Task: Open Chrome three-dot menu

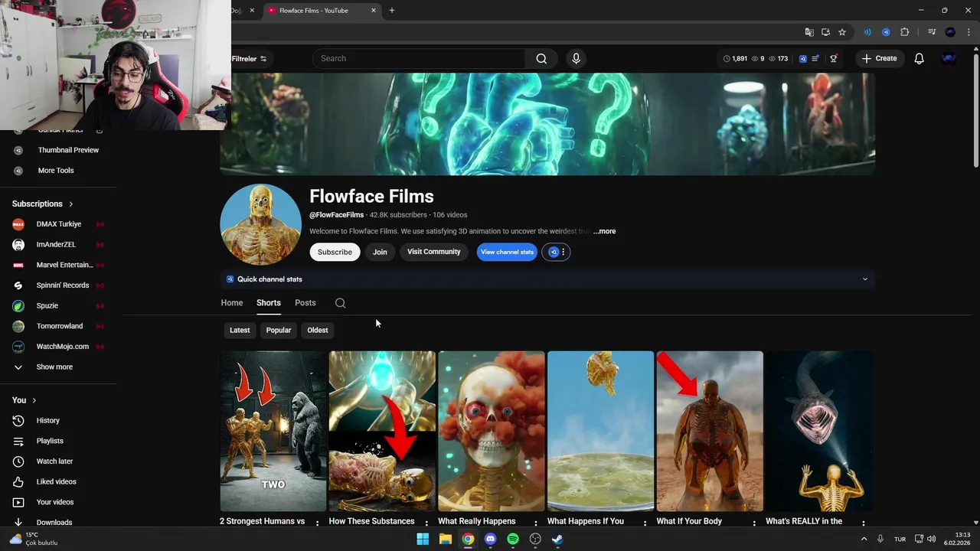Action: [968, 32]
